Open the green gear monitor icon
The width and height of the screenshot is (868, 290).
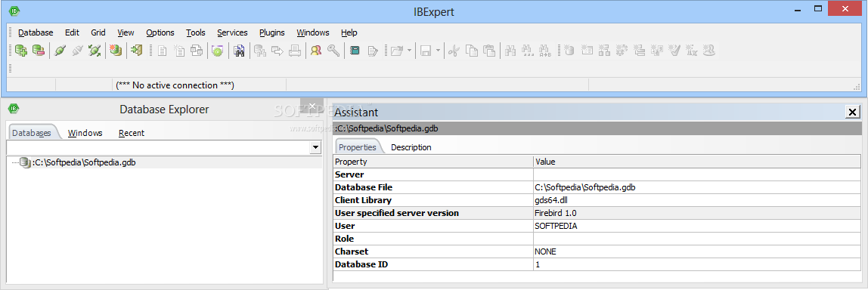click(217, 51)
